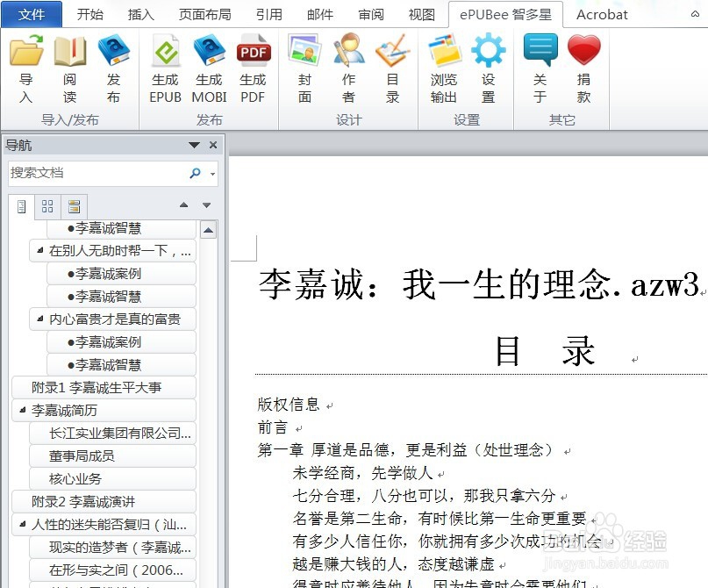Open the 文件 File tab
This screenshot has width=708, height=588.
[32, 14]
